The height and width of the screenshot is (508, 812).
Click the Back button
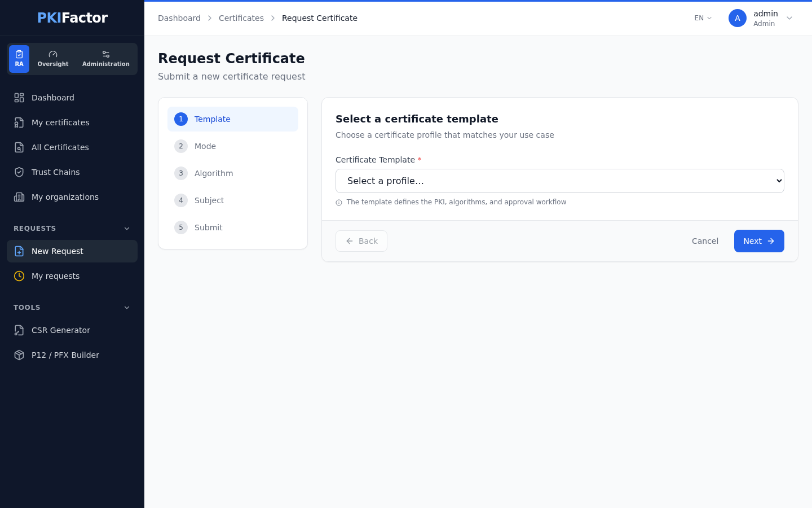click(361, 241)
